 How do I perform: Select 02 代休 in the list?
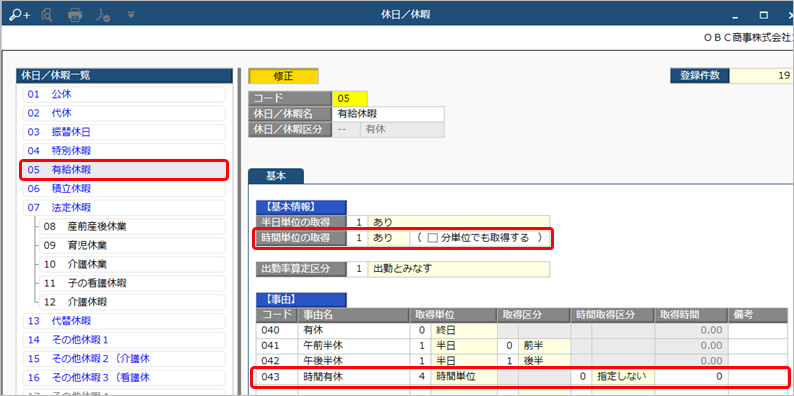[x=123, y=113]
